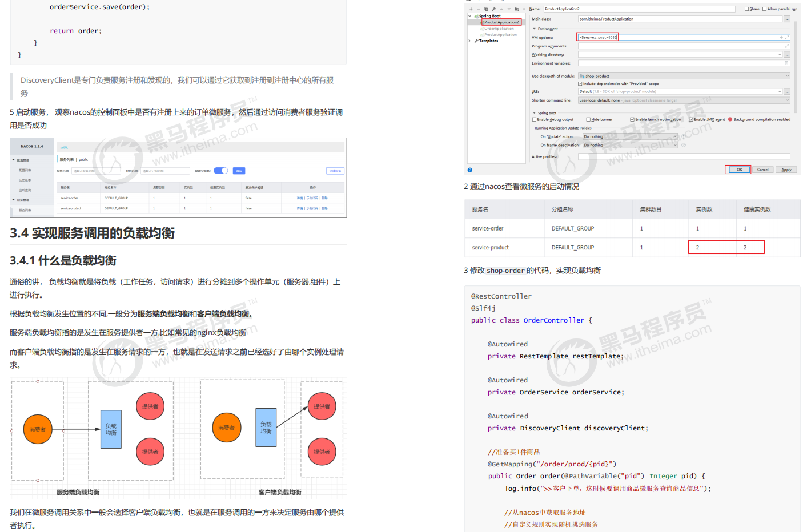Click the copy configuration icon
The height and width of the screenshot is (532, 803).
click(x=486, y=9)
